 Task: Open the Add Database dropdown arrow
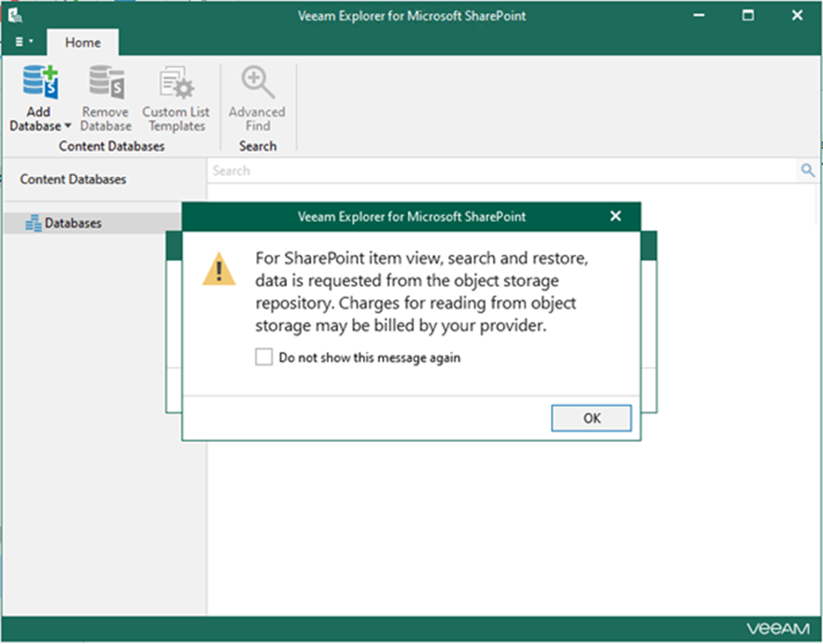(x=67, y=126)
